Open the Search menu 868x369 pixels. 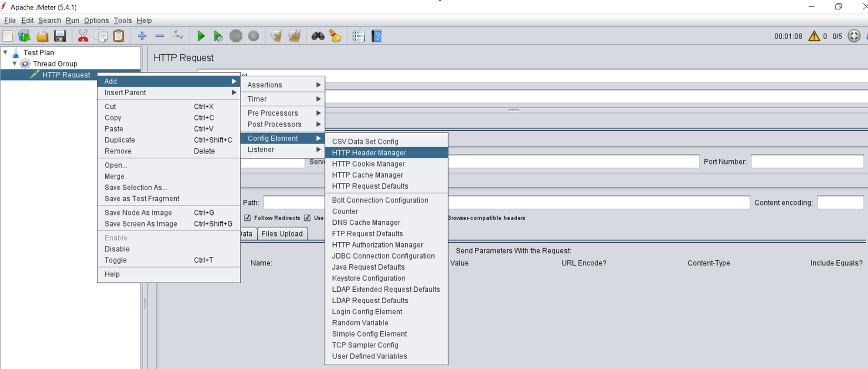click(49, 20)
